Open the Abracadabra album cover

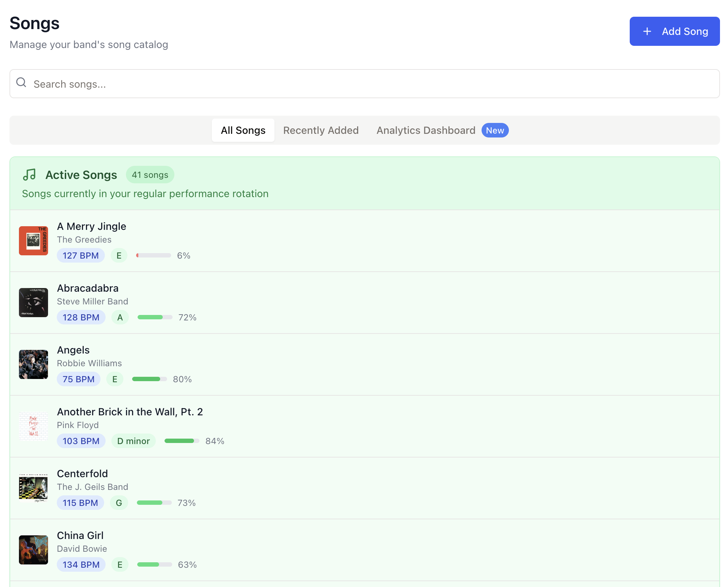33,303
